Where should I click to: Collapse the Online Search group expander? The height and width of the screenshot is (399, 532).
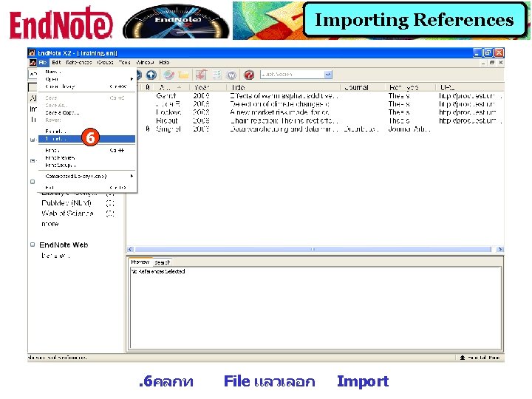(33, 182)
